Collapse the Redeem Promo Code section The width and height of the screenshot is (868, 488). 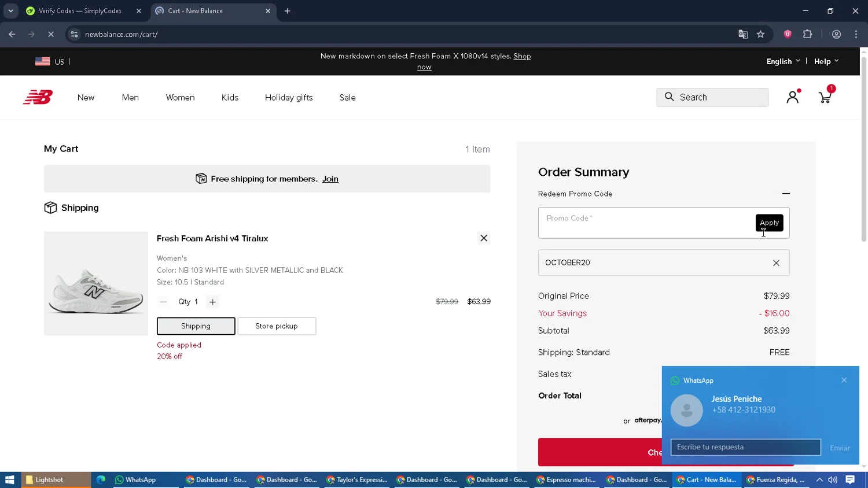pos(785,194)
